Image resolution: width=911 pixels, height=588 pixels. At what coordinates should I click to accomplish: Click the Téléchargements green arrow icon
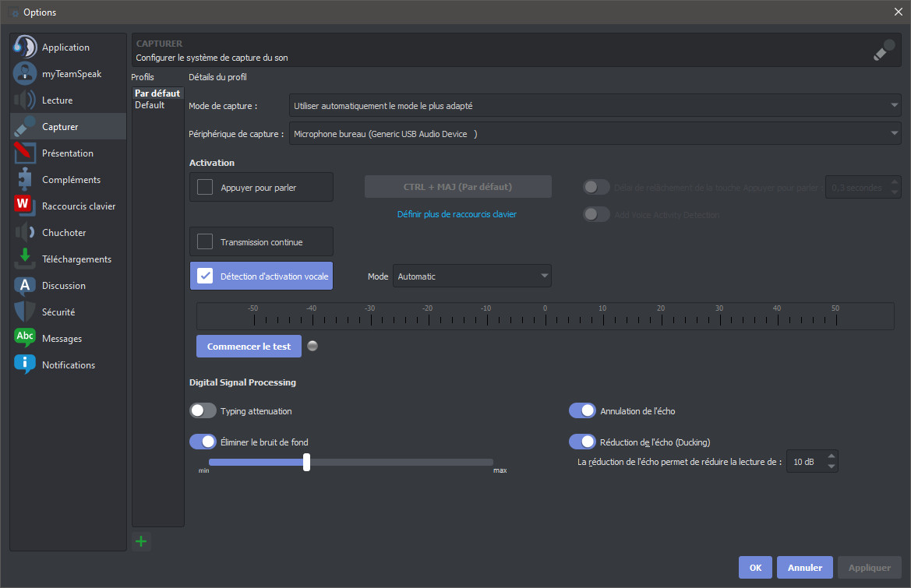25,259
